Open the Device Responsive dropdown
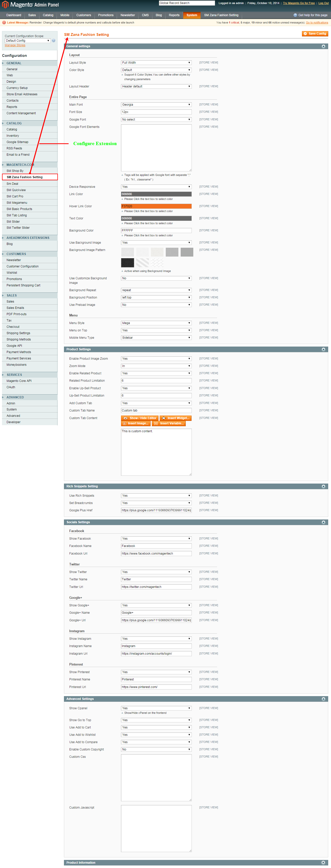331x868 pixels. click(156, 187)
